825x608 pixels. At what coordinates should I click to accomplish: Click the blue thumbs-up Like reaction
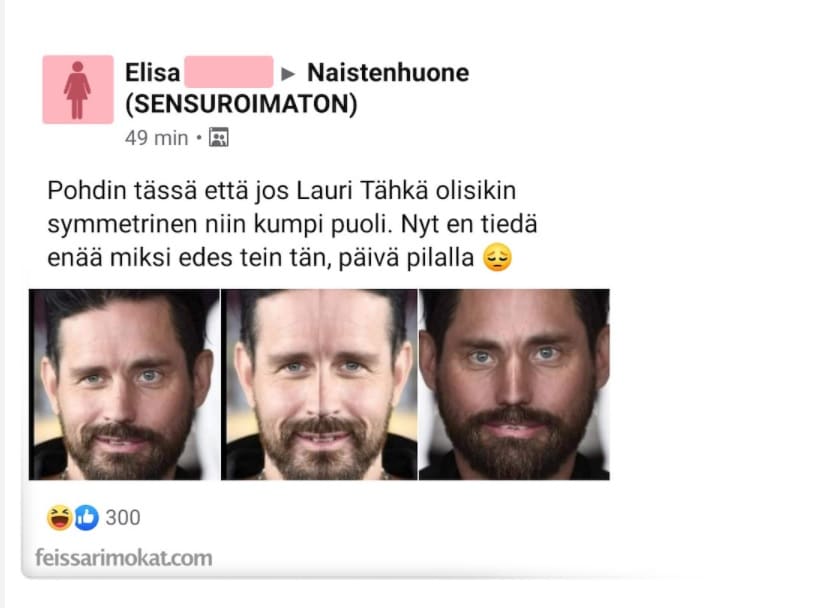[86, 518]
